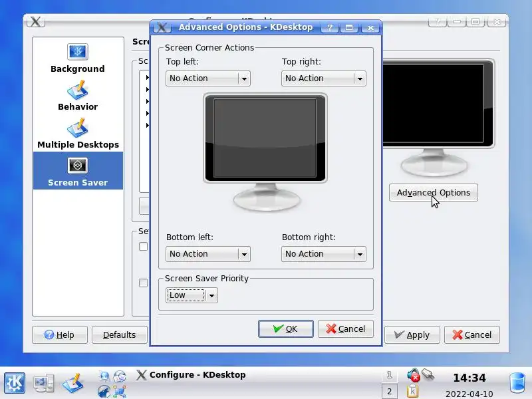
Task: Click the volume mixer tray icon
Action: (414, 375)
